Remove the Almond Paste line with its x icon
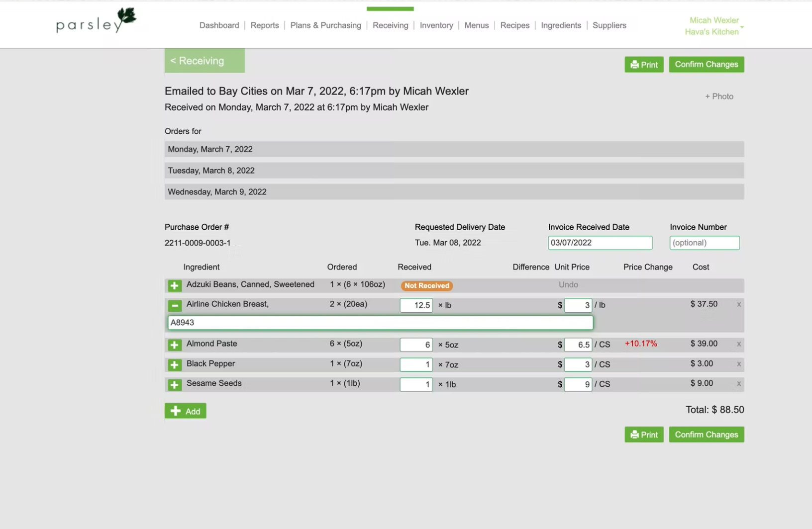This screenshot has height=529, width=812. 739,344
